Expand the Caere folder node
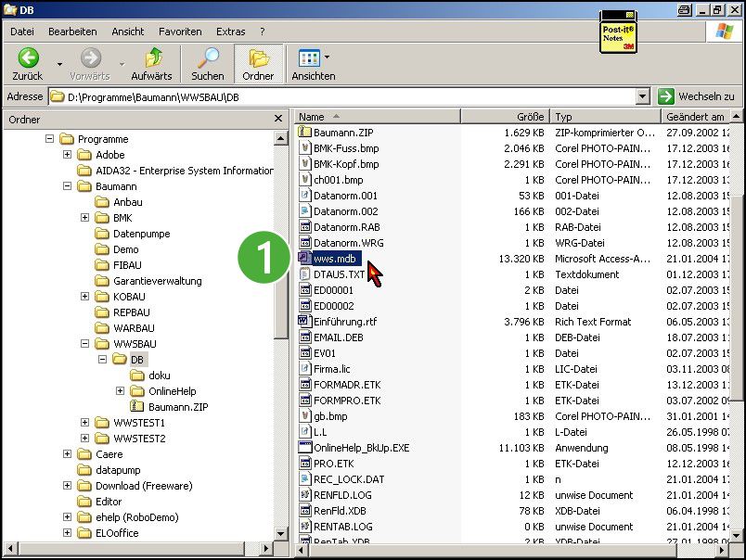The width and height of the screenshot is (746, 560). 67,454
